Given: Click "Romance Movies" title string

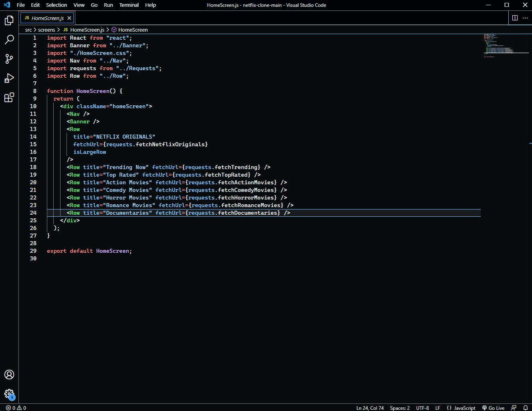Looking at the screenshot, I should point(129,205).
